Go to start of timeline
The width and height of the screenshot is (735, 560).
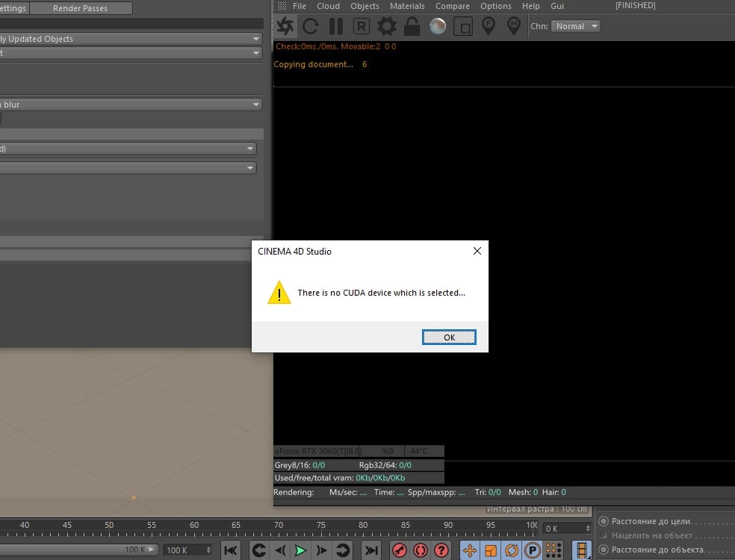[231, 550]
